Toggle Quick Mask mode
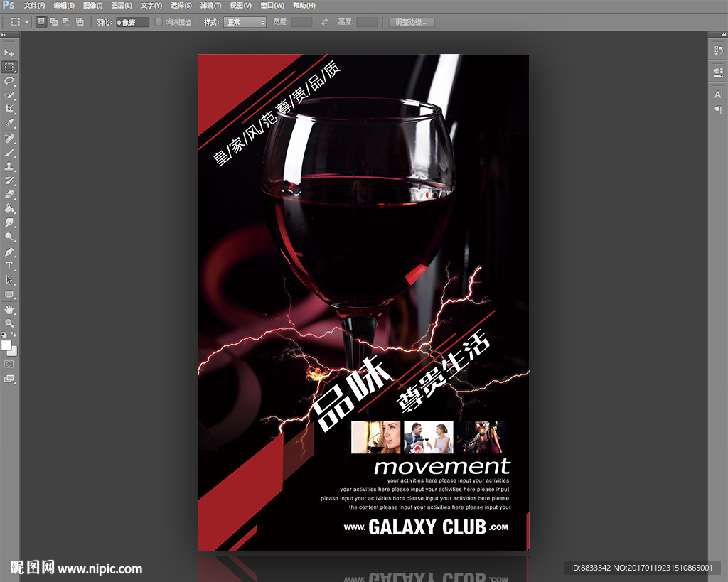 9,364
